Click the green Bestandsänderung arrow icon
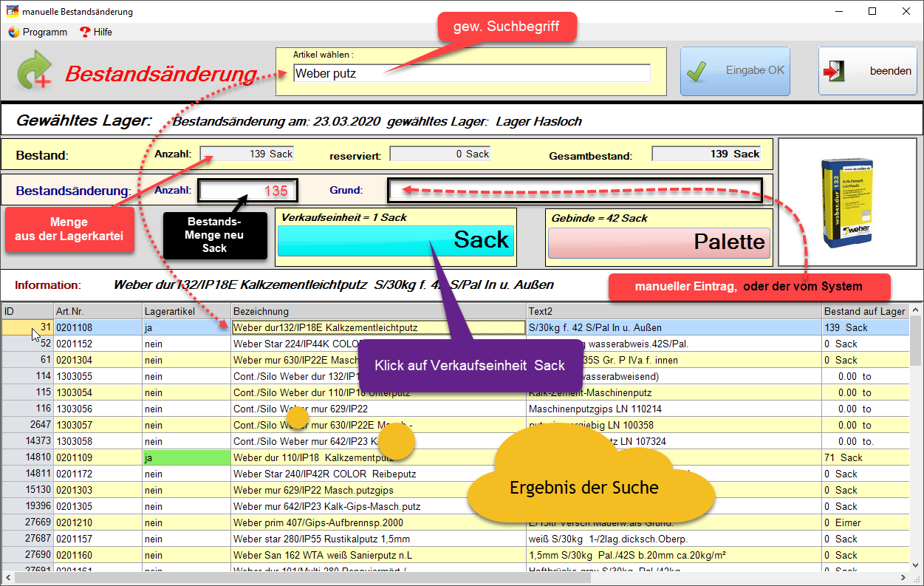 [x=34, y=71]
